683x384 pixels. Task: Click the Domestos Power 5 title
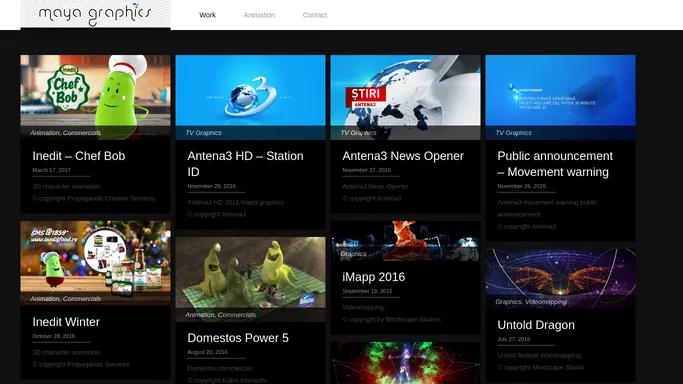click(x=238, y=338)
